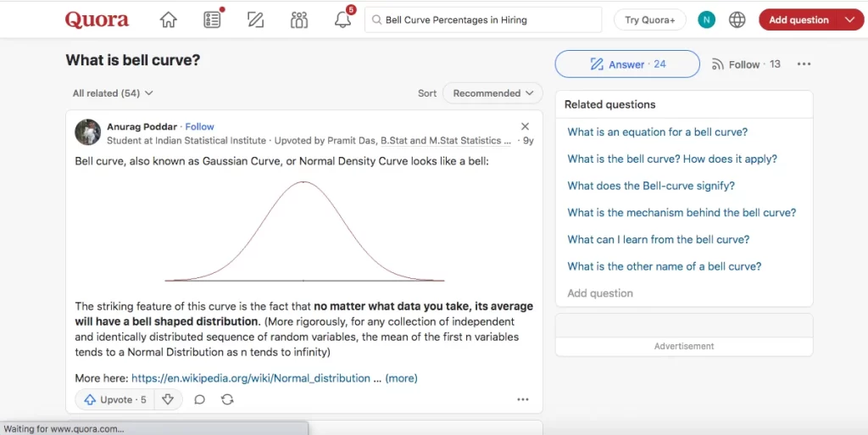Open 'What is the bell curve? How does it apply?'
The width and height of the screenshot is (868, 435).
coord(672,159)
